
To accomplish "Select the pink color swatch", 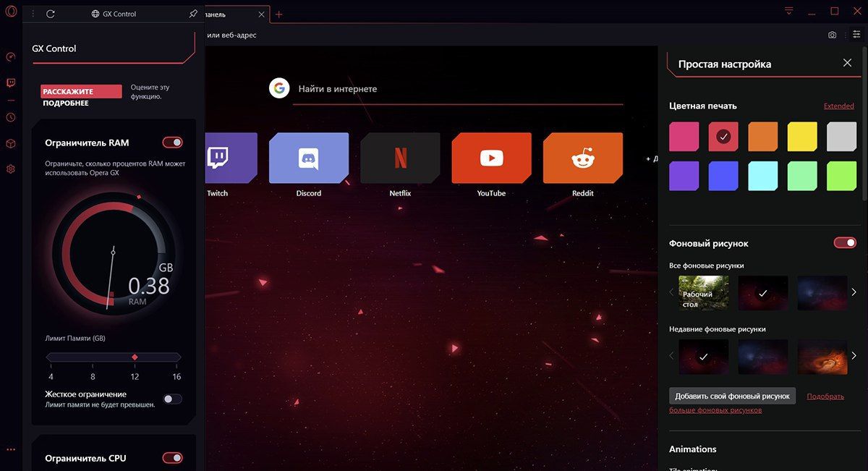I will click(684, 136).
